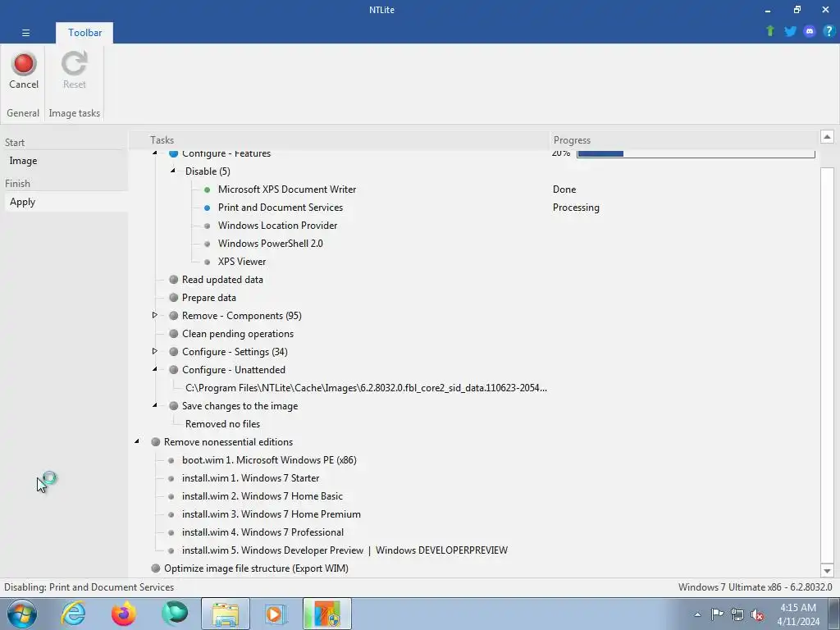Select the Windows Location Provider row
The image size is (840, 630).
(x=277, y=226)
